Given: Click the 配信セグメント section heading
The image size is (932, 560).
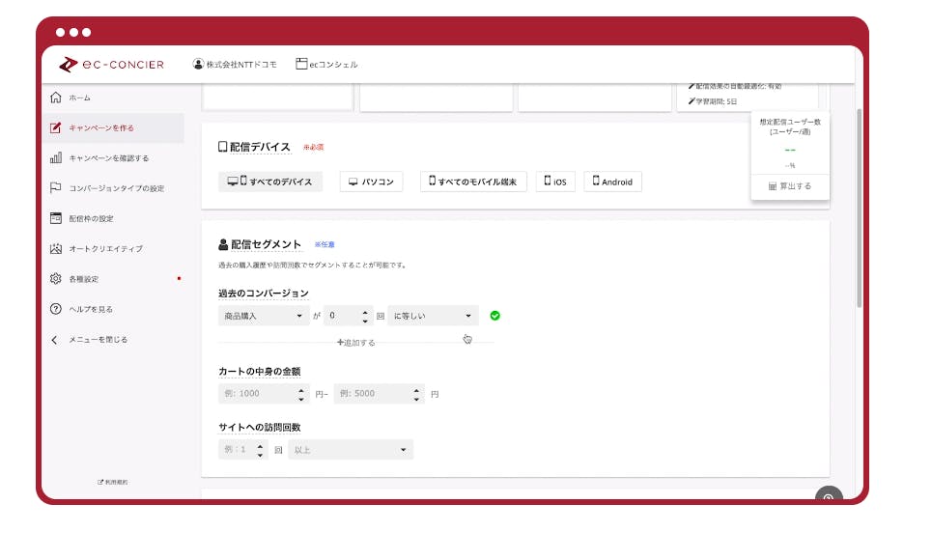Looking at the screenshot, I should pyautogui.click(x=266, y=244).
